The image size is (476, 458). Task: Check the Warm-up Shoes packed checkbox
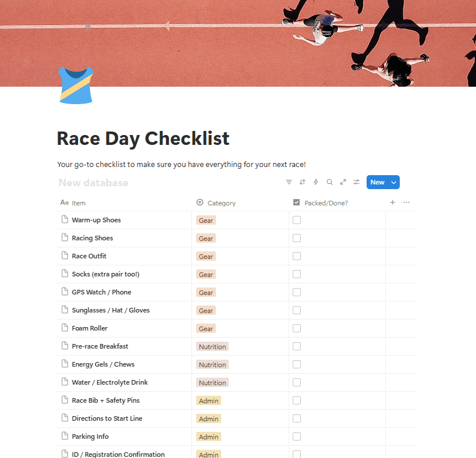pos(297,220)
